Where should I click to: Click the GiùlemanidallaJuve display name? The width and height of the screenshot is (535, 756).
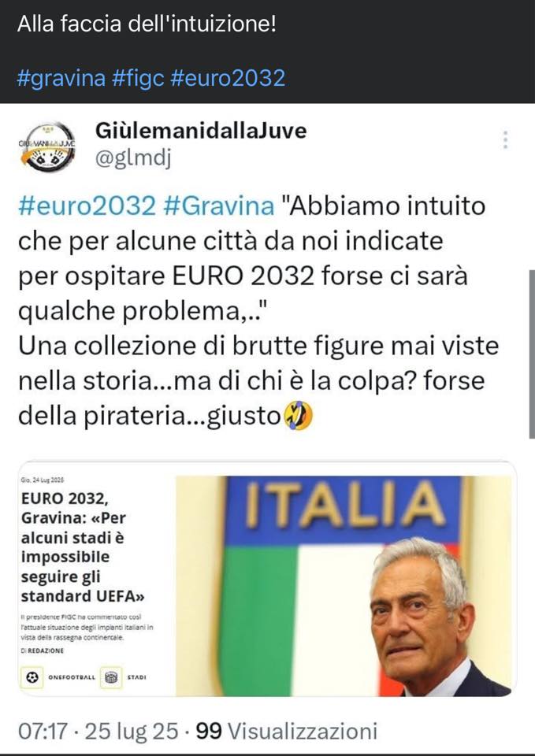tap(201, 130)
